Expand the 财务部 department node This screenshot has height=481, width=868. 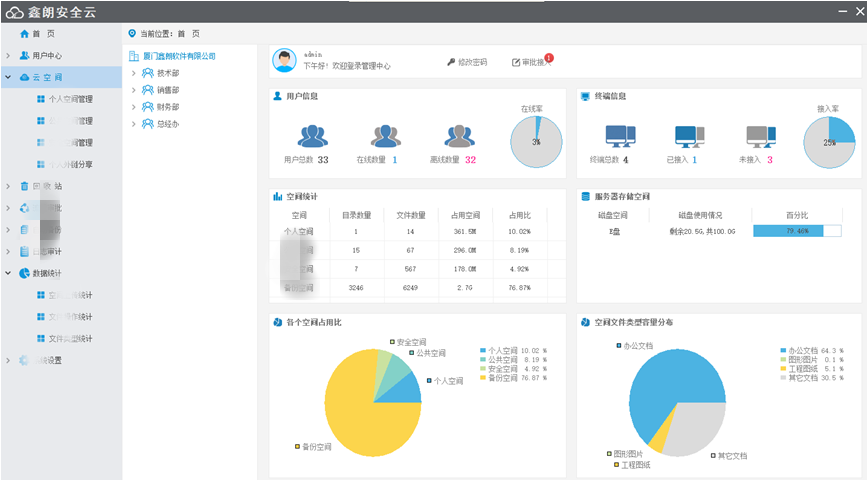pyautogui.click(x=134, y=107)
